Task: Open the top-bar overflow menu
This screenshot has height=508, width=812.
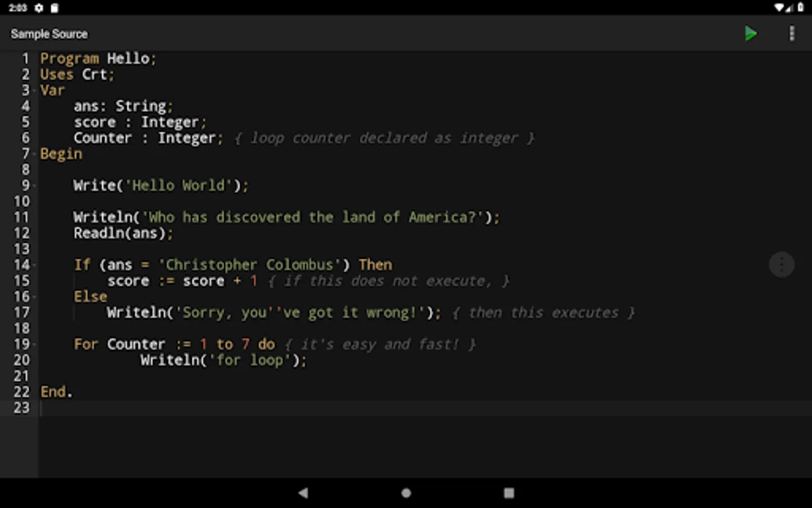Action: tap(792, 33)
